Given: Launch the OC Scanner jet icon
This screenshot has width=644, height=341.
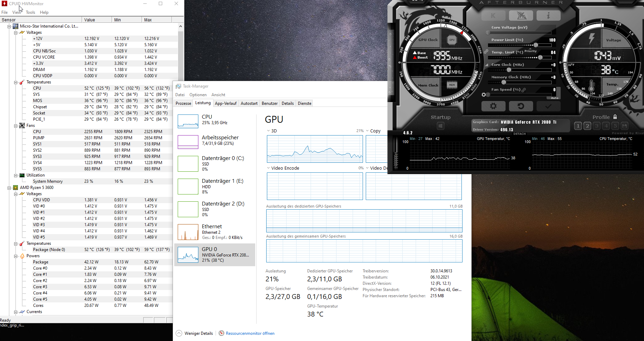Looking at the screenshot, I should 521,16.
